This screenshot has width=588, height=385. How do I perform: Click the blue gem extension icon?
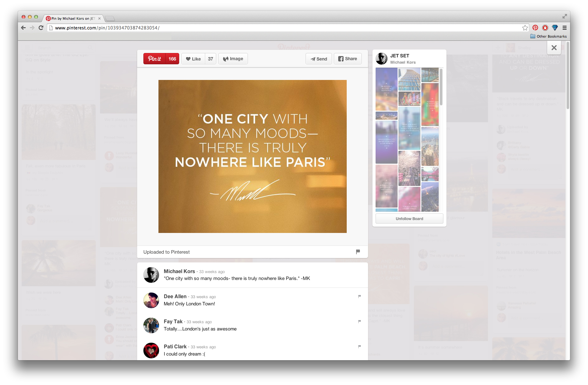[555, 28]
